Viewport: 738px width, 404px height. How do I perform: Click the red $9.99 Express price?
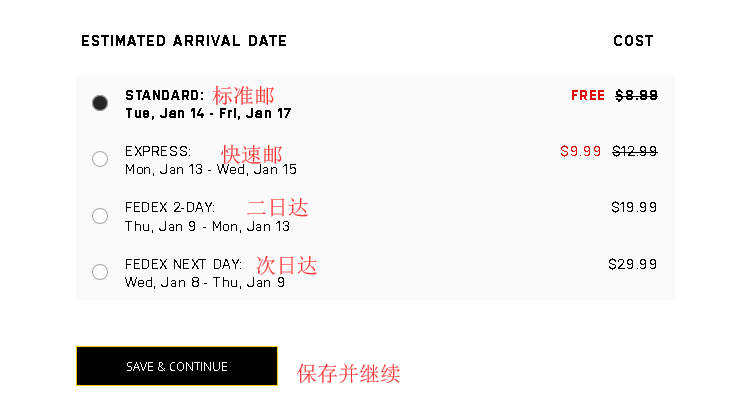[x=581, y=152]
